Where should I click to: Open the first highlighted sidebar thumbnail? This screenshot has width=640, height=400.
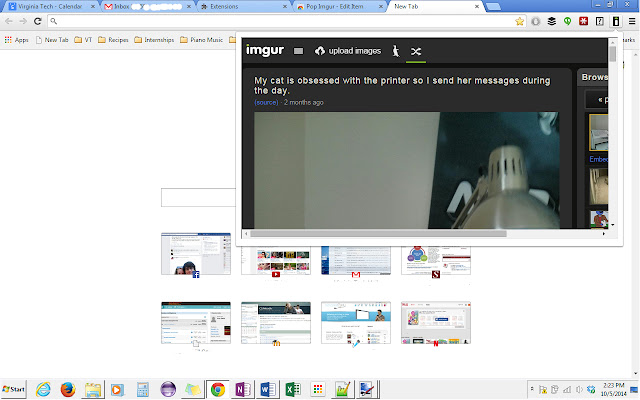(598, 132)
